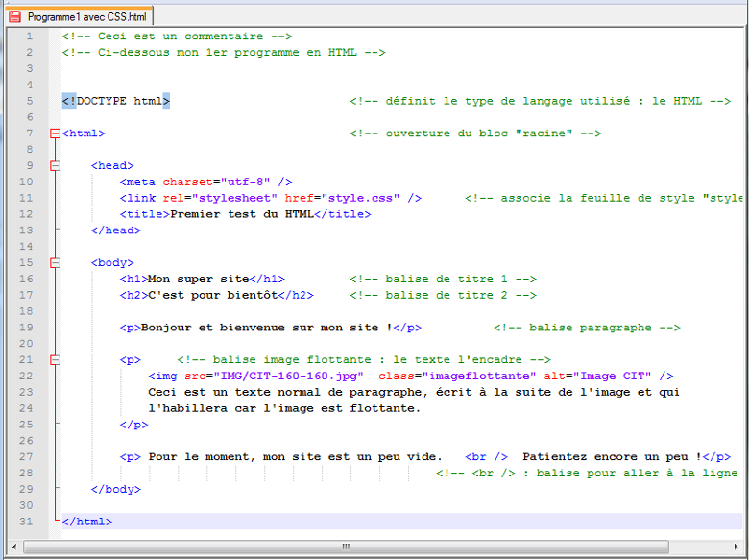This screenshot has width=749, height=560.
Task: Click the href="style.css" attribute value
Action: 360,198
